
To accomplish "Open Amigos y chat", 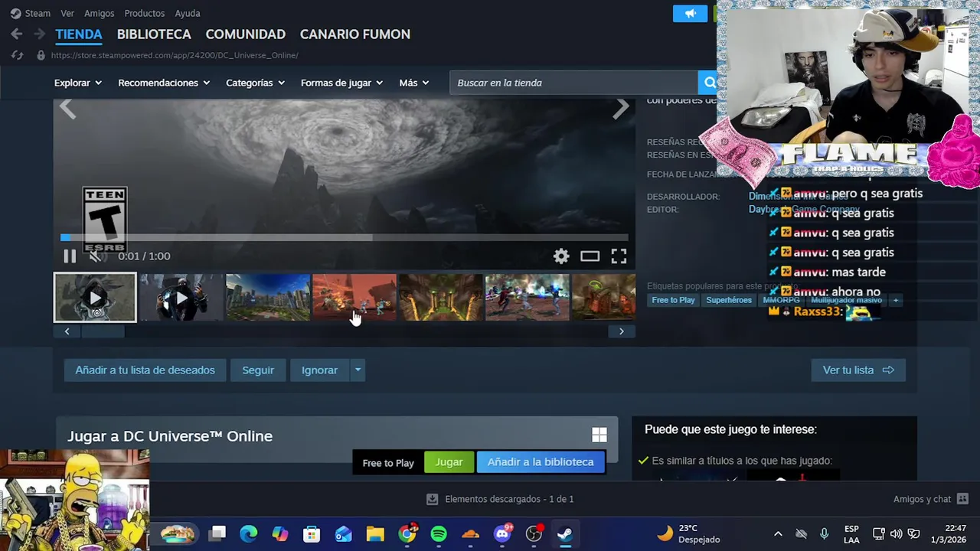I will pyautogui.click(x=930, y=499).
